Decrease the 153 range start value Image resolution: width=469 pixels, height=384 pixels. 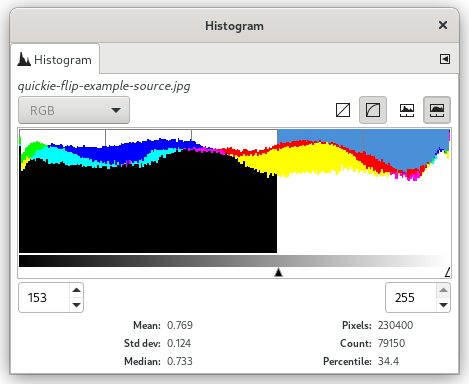tap(77, 305)
